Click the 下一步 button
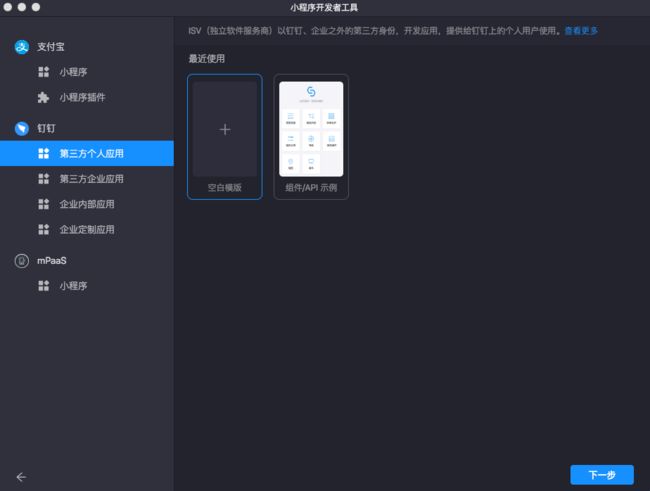This screenshot has height=491, width=650. (602, 475)
